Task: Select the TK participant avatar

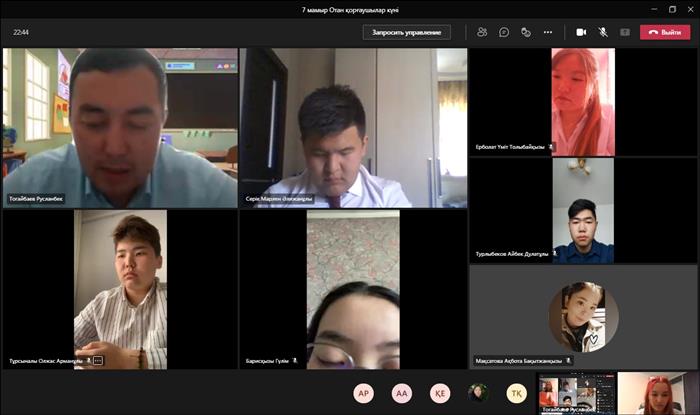Action: [x=516, y=393]
